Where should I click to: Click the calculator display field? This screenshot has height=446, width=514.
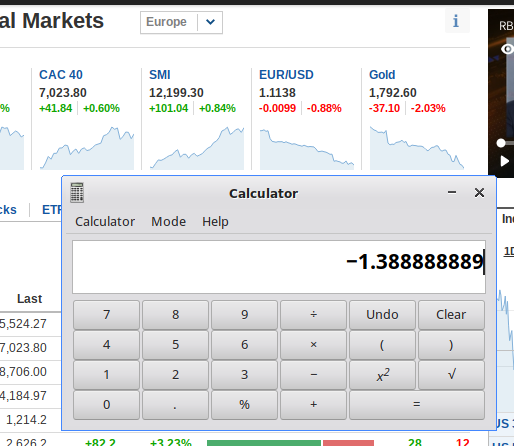[279, 267]
